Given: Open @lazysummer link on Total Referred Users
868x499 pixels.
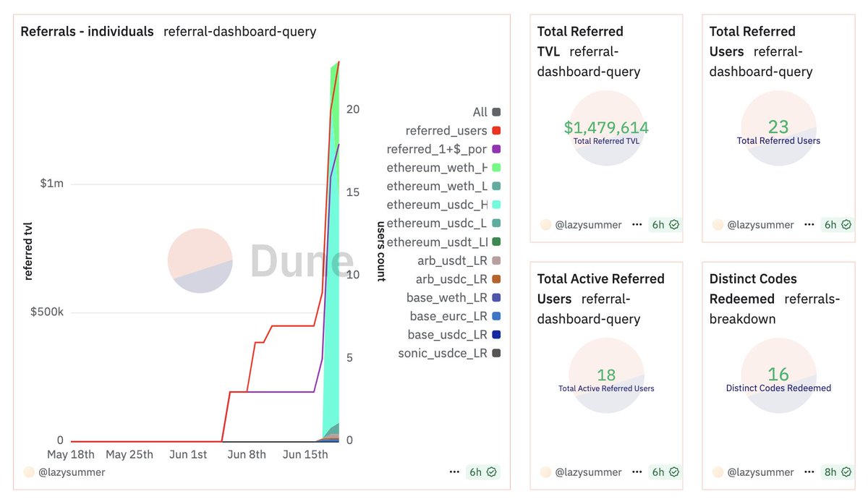Looking at the screenshot, I should point(760,225).
